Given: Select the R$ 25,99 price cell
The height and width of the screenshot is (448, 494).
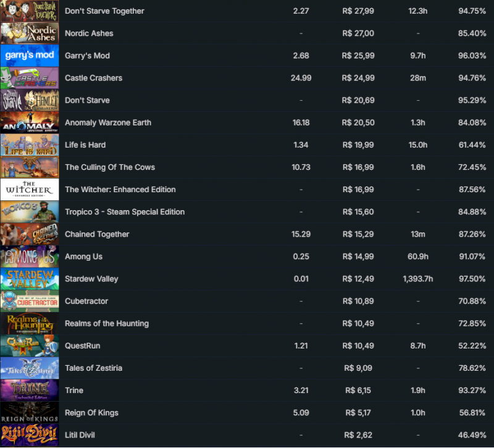Looking at the screenshot, I should [358, 56].
